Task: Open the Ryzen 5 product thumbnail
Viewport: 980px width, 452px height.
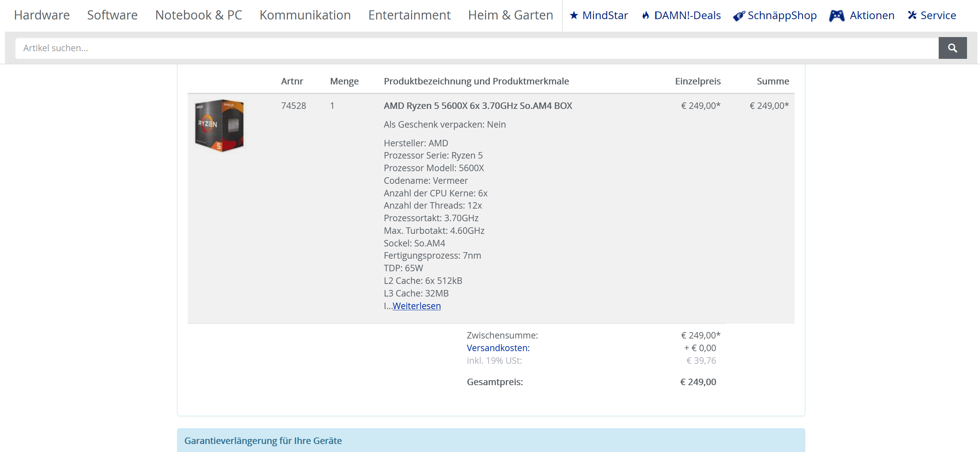Action: tap(219, 126)
